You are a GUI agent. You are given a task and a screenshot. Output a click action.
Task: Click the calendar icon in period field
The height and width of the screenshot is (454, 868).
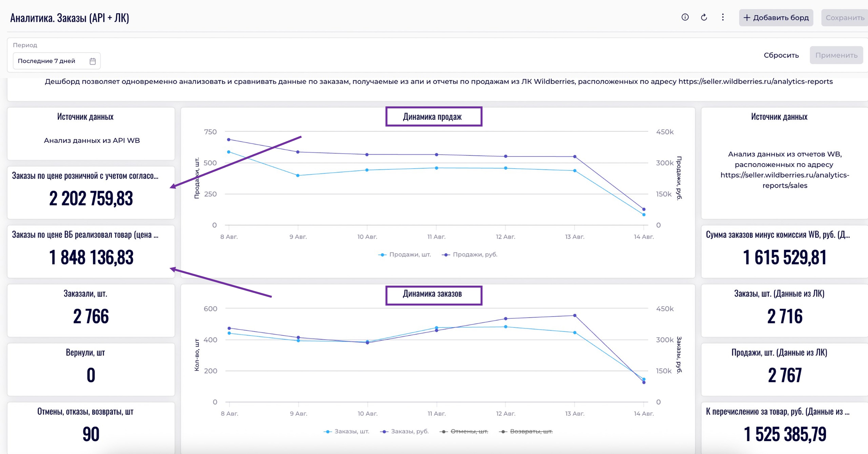[x=93, y=61]
